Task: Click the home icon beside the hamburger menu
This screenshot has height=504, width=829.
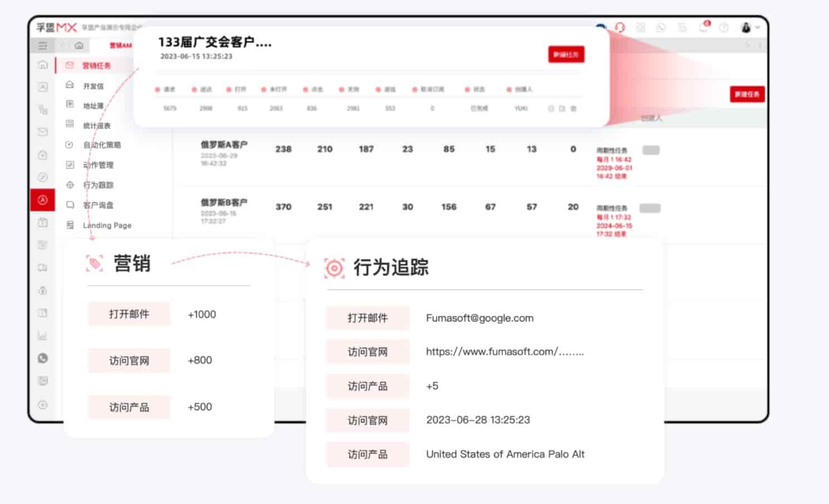Action: (x=79, y=46)
